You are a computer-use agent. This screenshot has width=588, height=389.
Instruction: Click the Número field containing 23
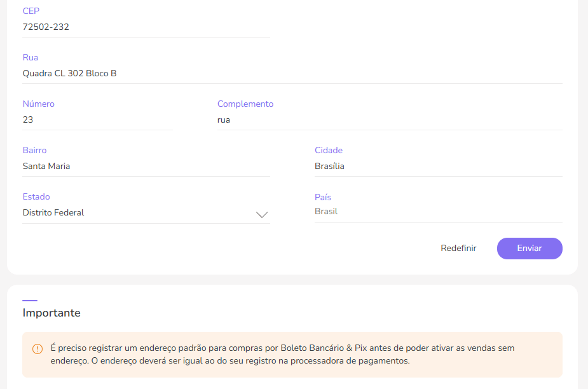[76, 119]
